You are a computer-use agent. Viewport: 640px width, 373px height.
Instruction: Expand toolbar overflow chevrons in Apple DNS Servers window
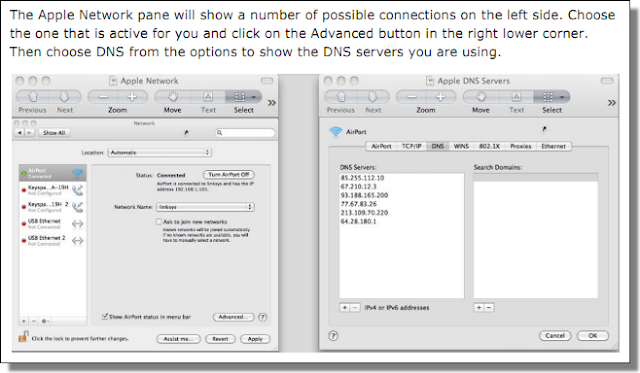(x=611, y=102)
